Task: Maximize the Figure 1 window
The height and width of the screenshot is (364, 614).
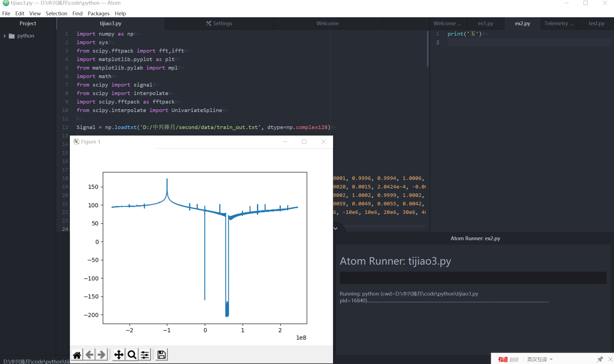Action: [x=304, y=142]
